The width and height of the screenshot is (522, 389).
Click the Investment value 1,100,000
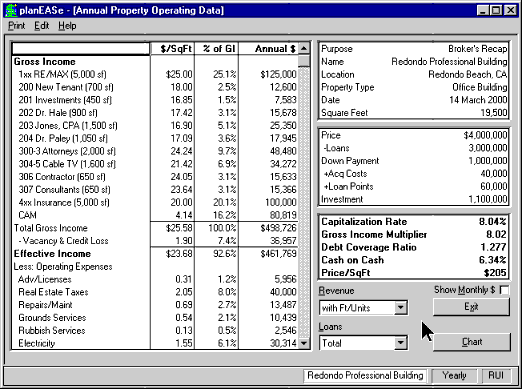pos(488,199)
